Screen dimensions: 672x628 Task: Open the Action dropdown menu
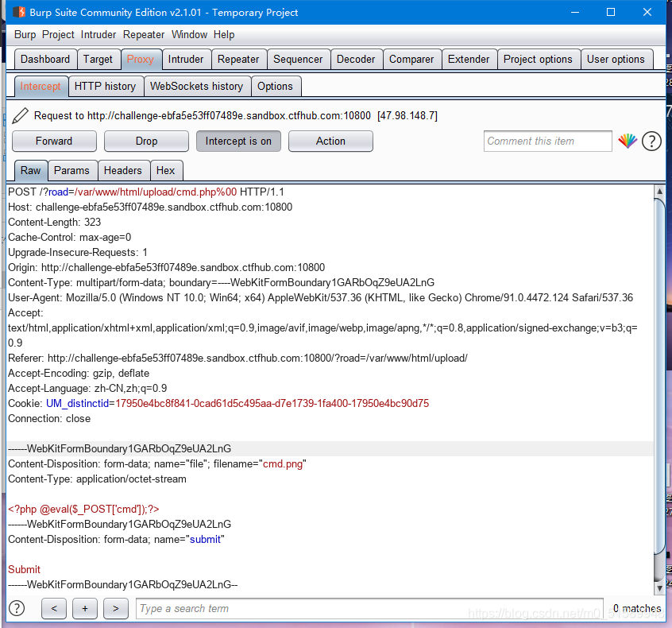(x=330, y=141)
